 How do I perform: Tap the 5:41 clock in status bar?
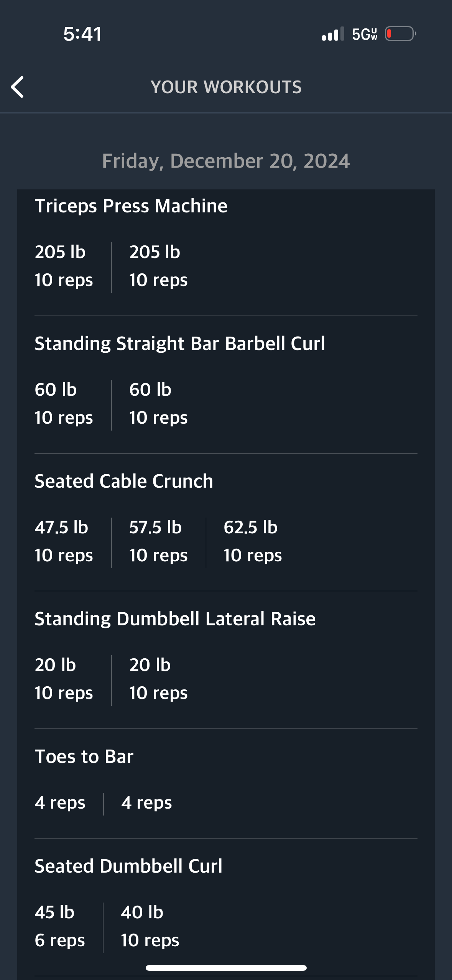pos(82,34)
